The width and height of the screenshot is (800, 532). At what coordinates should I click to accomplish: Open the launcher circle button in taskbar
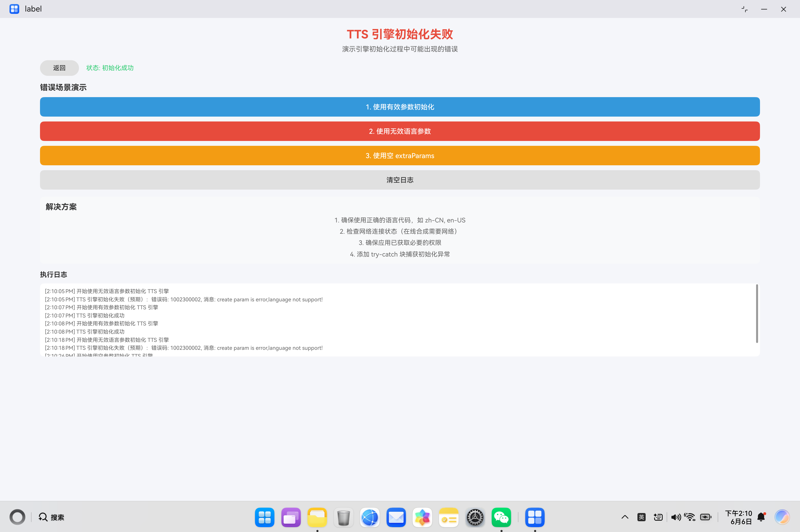point(17,517)
